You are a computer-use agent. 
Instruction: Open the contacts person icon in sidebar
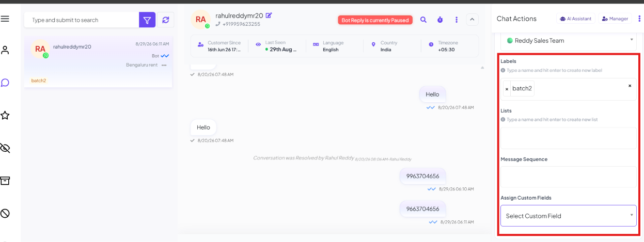[5, 50]
